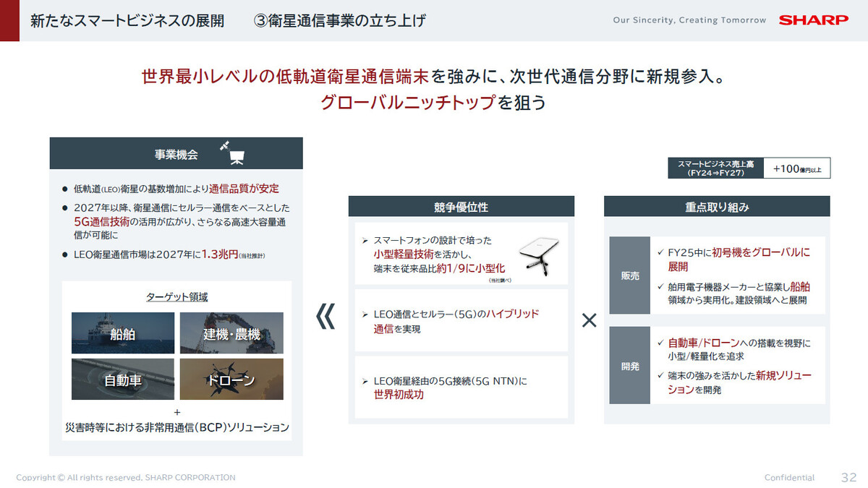868x488 pixels.
Task: Click the headline グローバルニッチトップを狙う
Action: pos(433,103)
